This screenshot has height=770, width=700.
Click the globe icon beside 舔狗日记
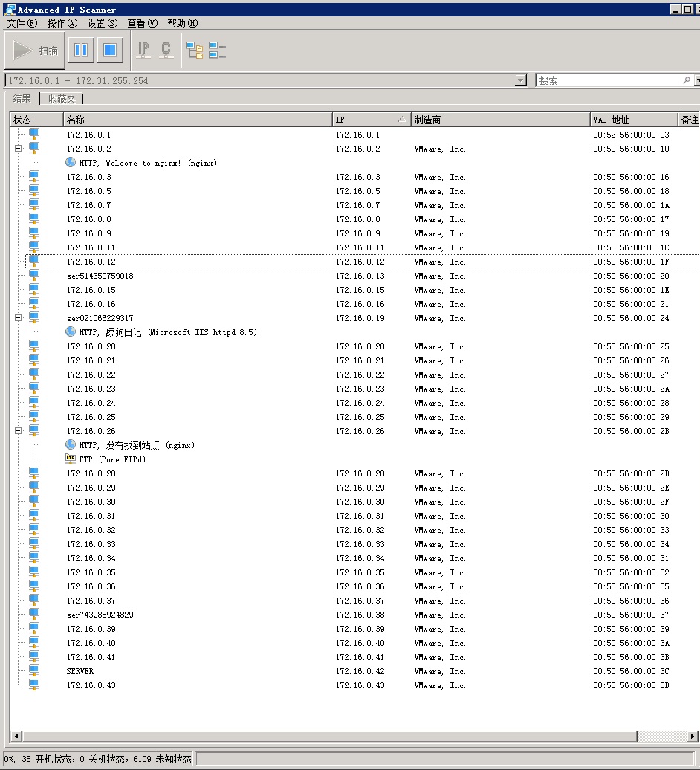point(71,332)
